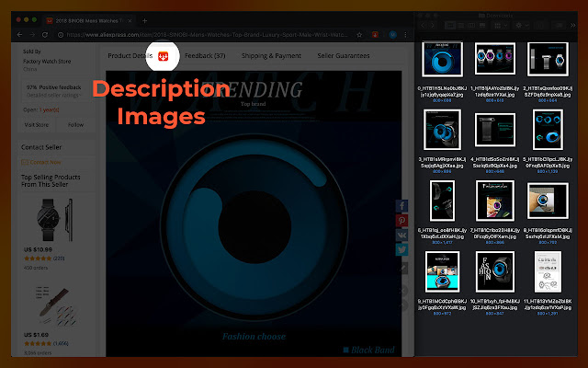Click the browser back arrow

tap(19, 36)
